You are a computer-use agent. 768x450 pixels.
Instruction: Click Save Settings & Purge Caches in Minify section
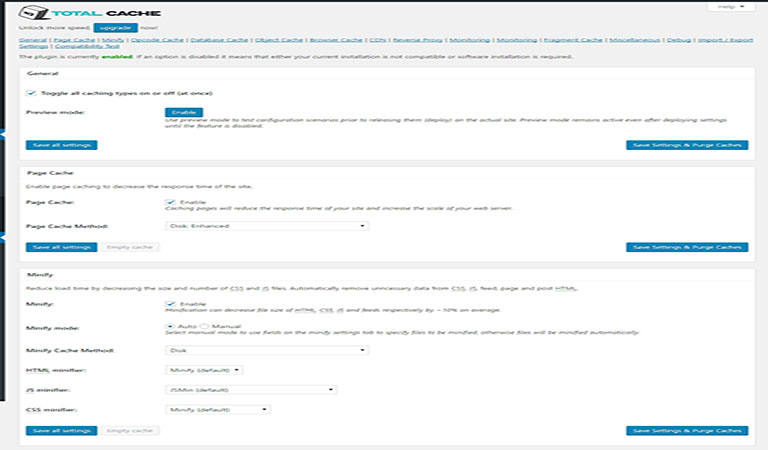click(687, 430)
